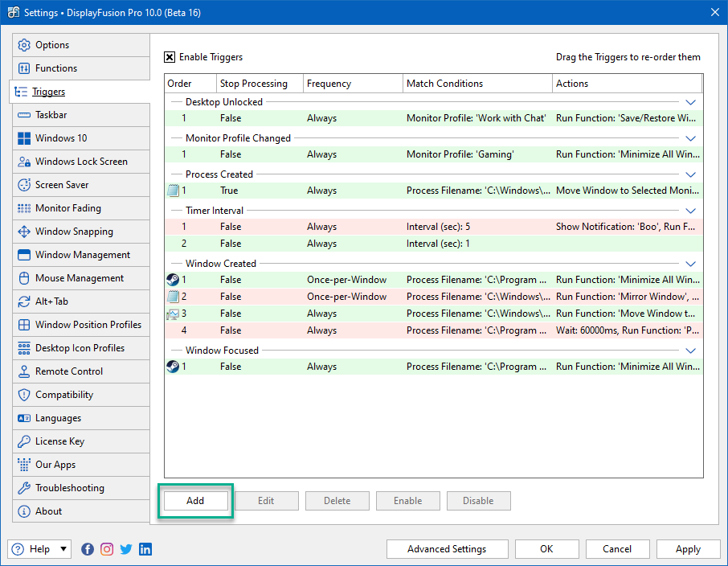Select the Monitor Profile 'Gaming' trigger
The height and width of the screenshot is (566, 728).
pos(434,154)
